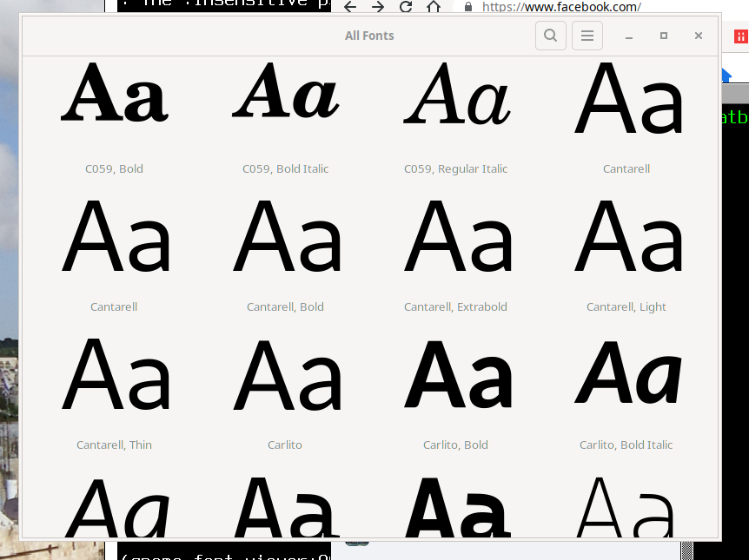Viewport: 749px width, 560px height.
Task: Go back in the browser window
Action: (350, 7)
